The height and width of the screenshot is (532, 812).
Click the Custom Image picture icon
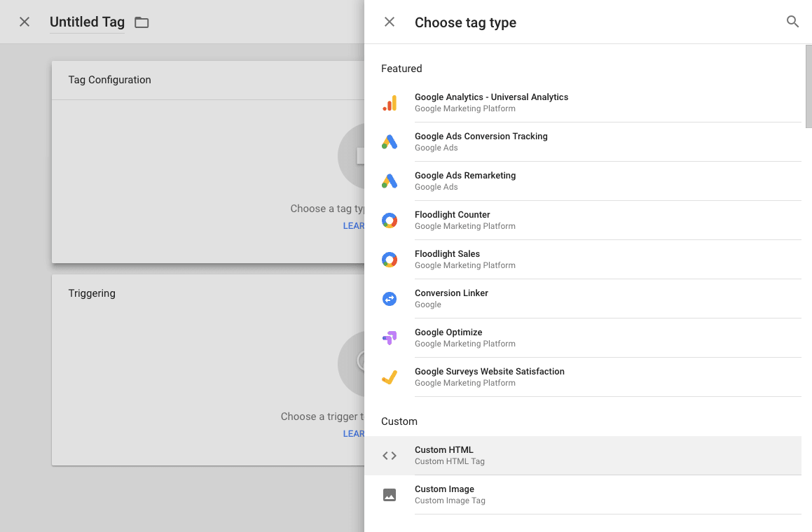(390, 495)
